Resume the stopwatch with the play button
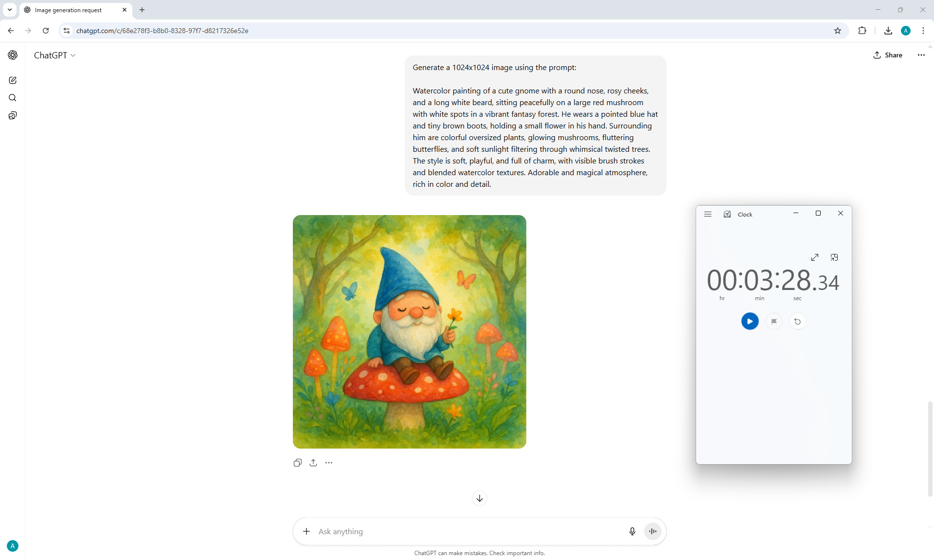This screenshot has height=560, width=934. pyautogui.click(x=750, y=321)
